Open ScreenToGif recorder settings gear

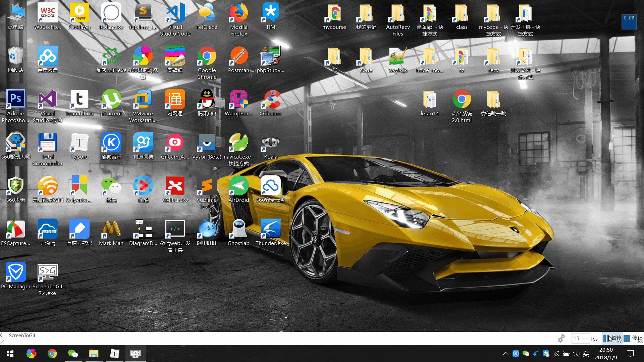coord(561,339)
